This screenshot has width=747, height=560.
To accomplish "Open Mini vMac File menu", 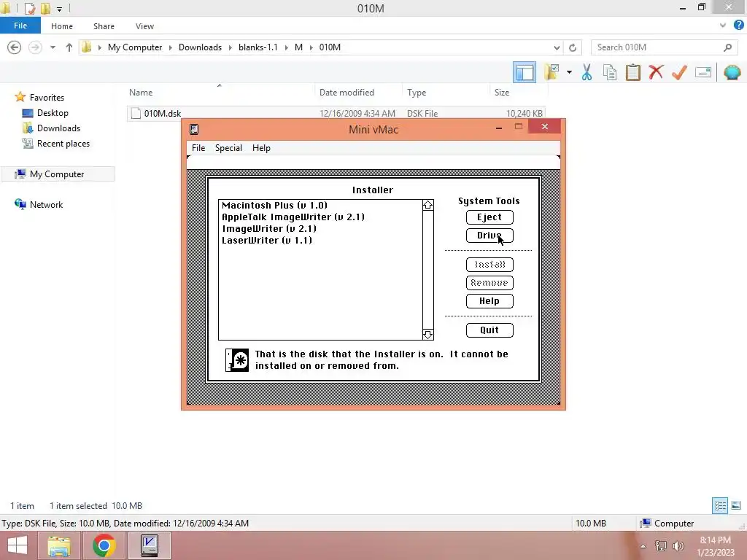I will click(x=198, y=147).
